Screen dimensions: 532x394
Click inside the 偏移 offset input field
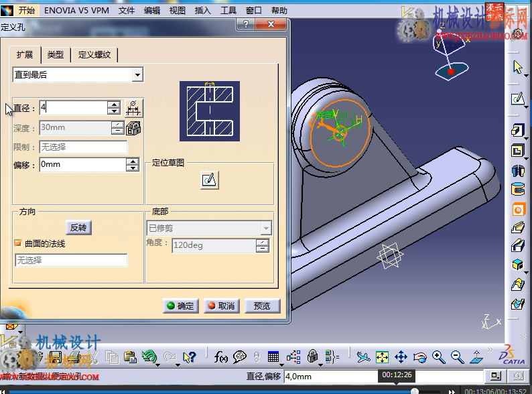[x=83, y=165]
